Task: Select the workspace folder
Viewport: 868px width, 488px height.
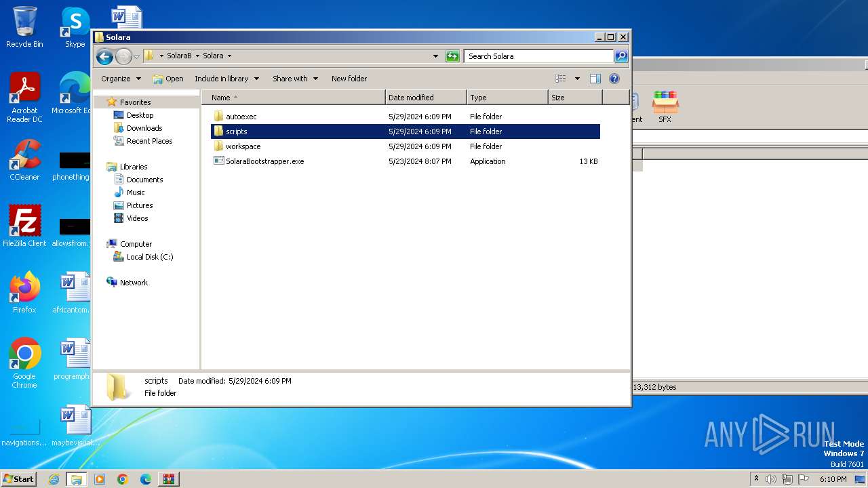Action: (406, 146)
